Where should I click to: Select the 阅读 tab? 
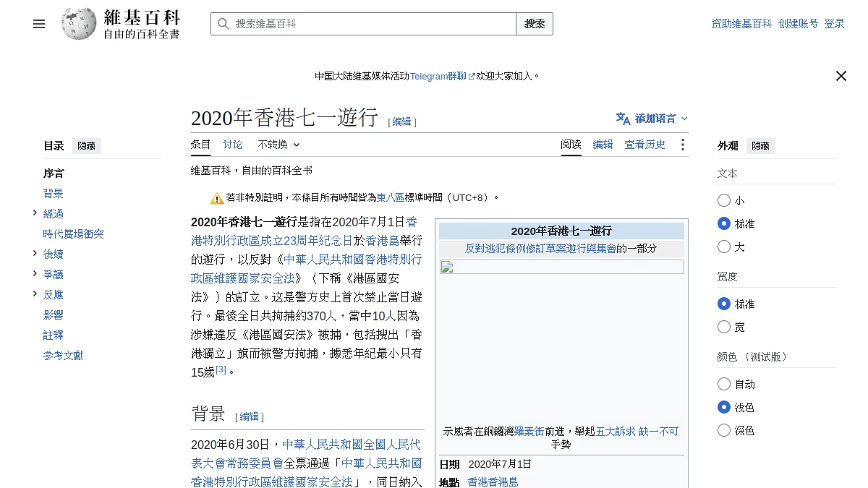[571, 145]
